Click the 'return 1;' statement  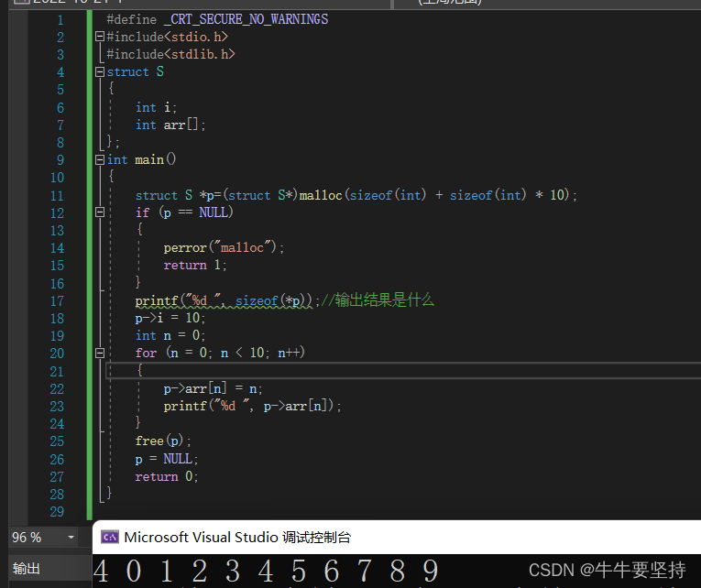click(x=195, y=266)
